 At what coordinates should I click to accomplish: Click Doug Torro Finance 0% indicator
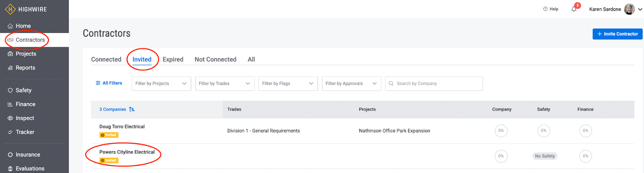(586, 130)
